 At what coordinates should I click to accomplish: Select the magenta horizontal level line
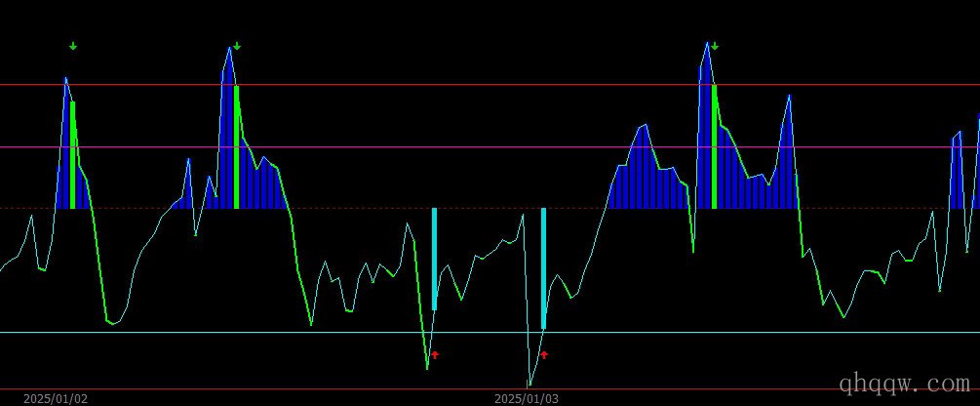pyautogui.click(x=490, y=147)
